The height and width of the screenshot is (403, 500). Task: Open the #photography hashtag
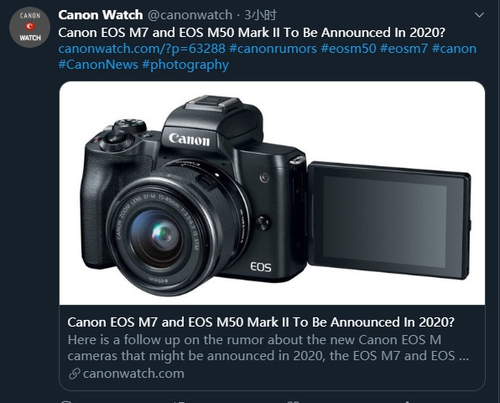(185, 65)
